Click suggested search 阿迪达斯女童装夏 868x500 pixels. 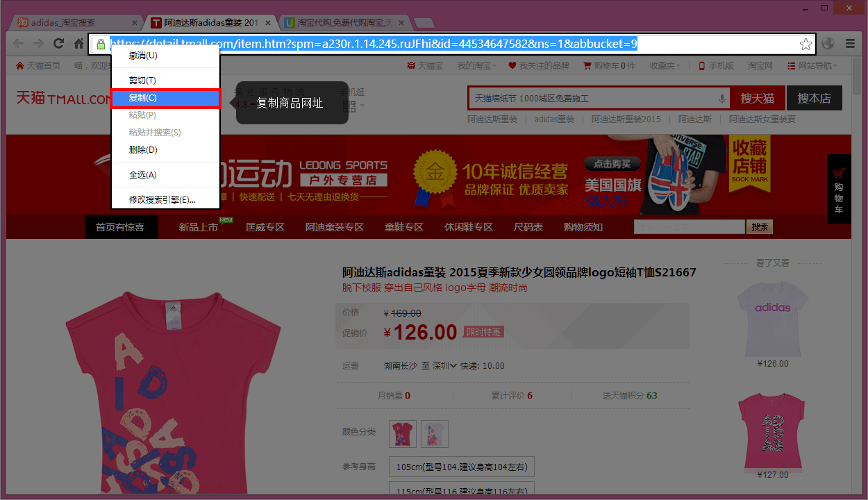pyautogui.click(x=762, y=119)
